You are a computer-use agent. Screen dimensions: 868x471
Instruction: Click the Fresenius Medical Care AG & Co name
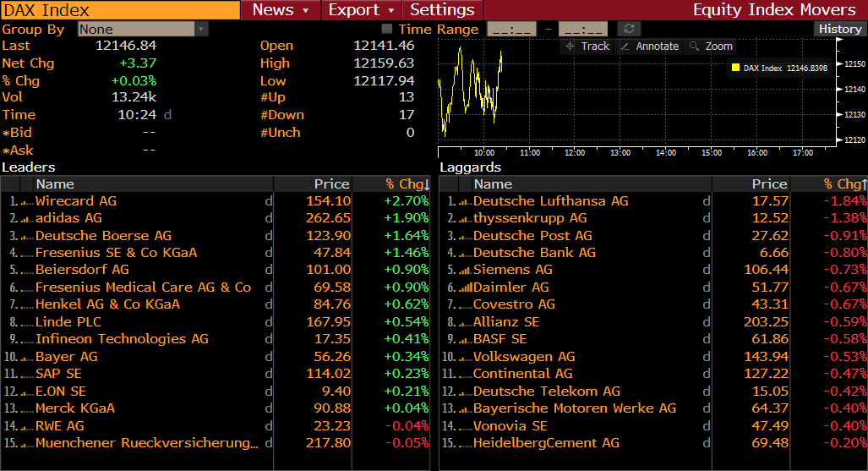tap(143, 288)
